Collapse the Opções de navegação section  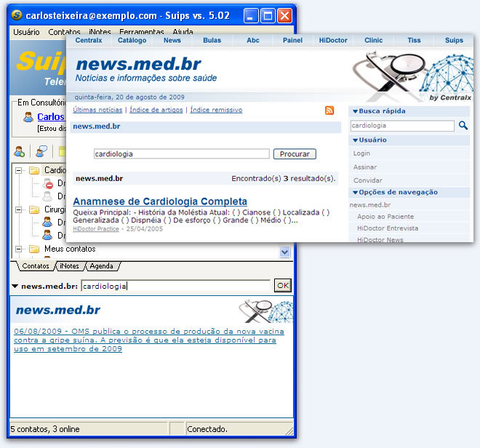[x=355, y=193]
